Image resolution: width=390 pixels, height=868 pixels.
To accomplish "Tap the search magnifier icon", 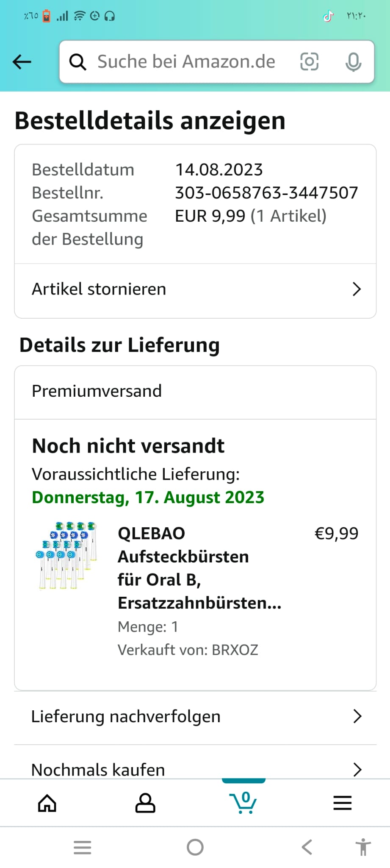I will pos(78,62).
